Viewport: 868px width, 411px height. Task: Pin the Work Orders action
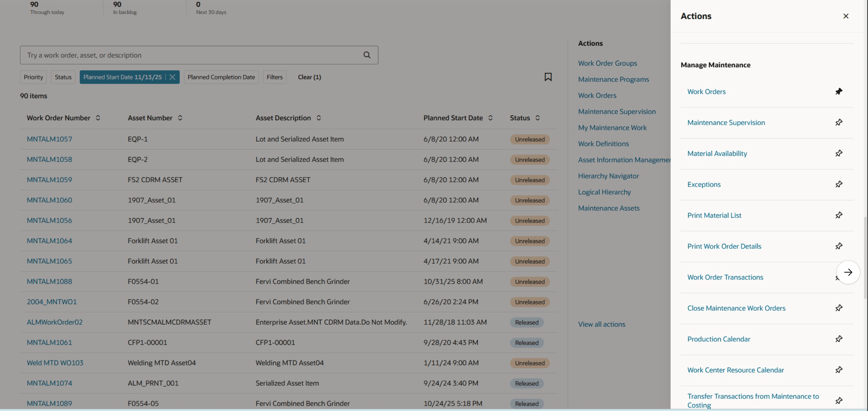839,91
